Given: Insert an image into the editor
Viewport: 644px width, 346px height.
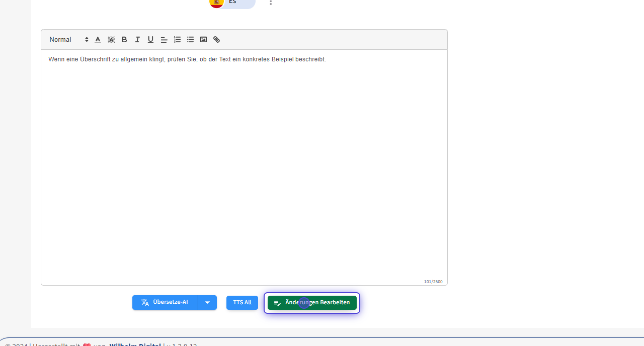Looking at the screenshot, I should [x=203, y=40].
